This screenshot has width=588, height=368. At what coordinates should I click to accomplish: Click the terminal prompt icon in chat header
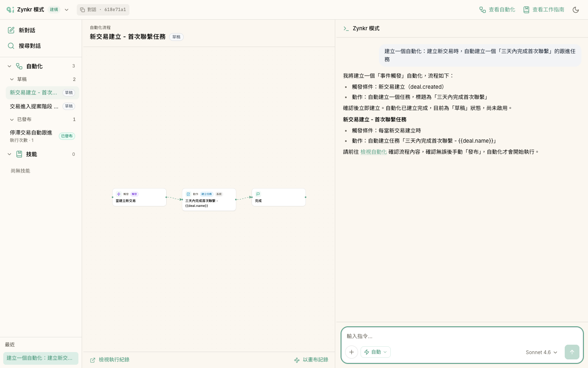pos(346,29)
